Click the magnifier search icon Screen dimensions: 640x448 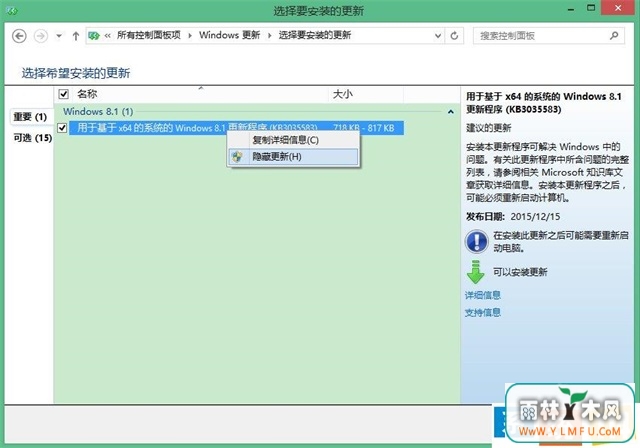pos(614,36)
